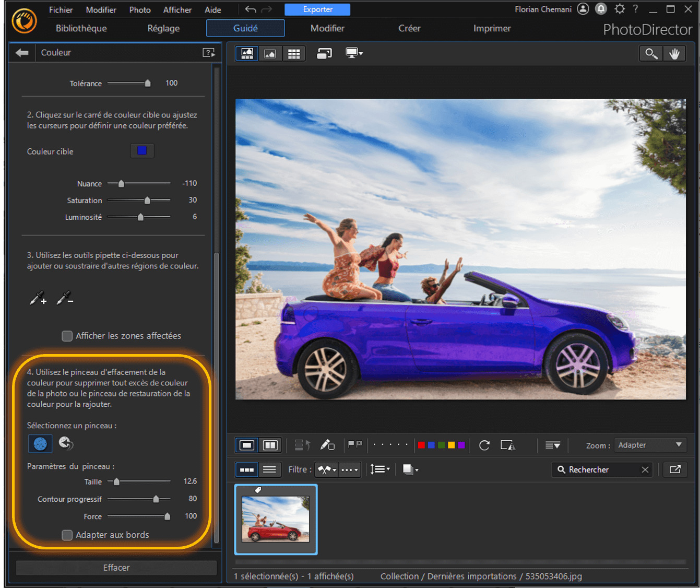Viewport: 700px width, 588px height.
Task: Click the secondary monitor display icon
Action: (353, 53)
